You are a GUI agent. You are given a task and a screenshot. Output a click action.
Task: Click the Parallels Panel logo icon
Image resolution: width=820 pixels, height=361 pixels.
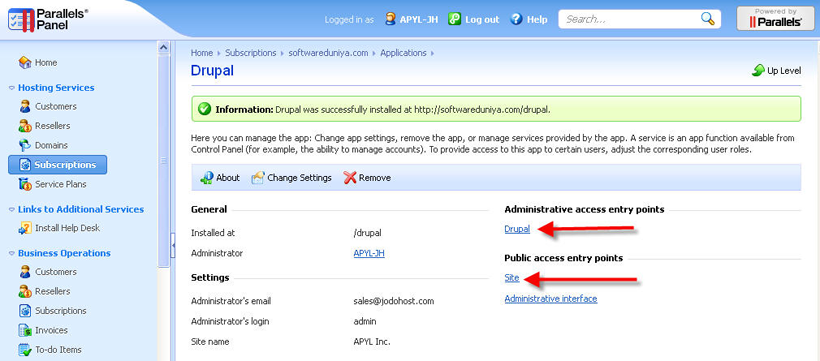coord(21,20)
